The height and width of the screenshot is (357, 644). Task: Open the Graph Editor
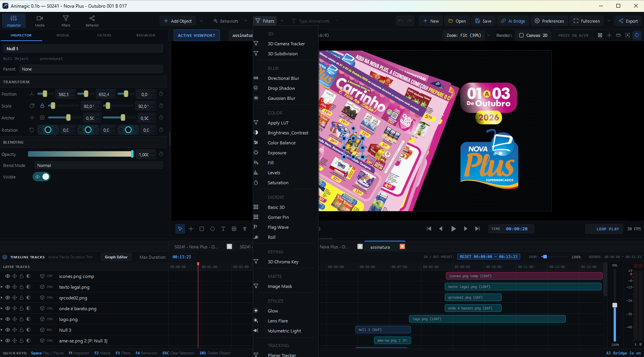click(x=116, y=257)
